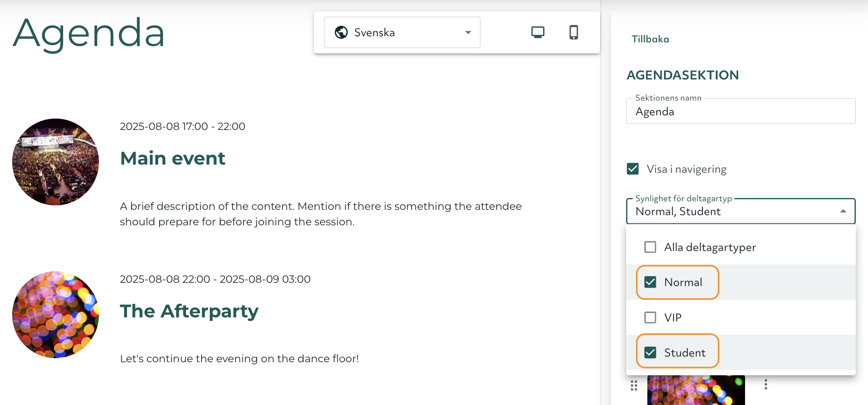868x405 pixels.
Task: Check 'Alla deltagartyper' in the dropdown list
Action: [650, 247]
